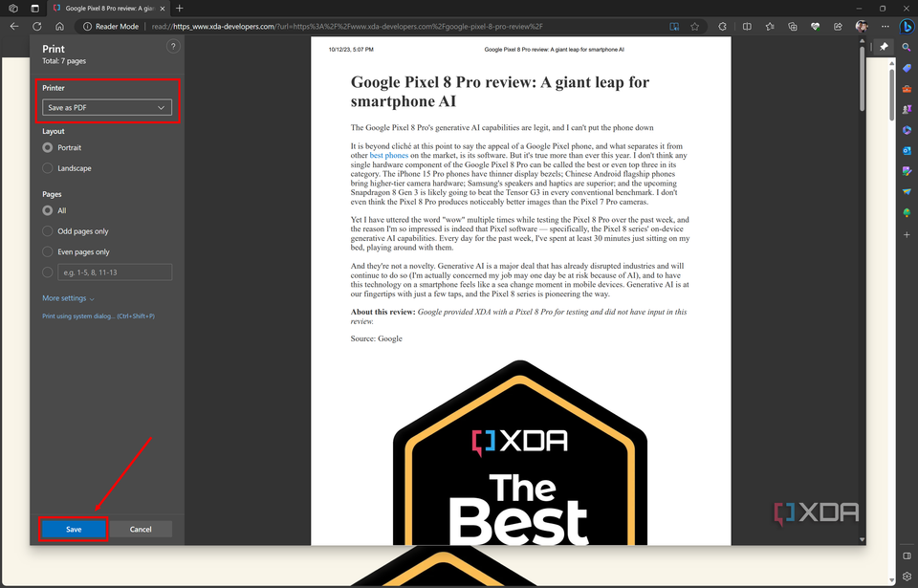The width and height of the screenshot is (918, 588).
Task: Open Print using system dialog link
Action: (x=98, y=316)
